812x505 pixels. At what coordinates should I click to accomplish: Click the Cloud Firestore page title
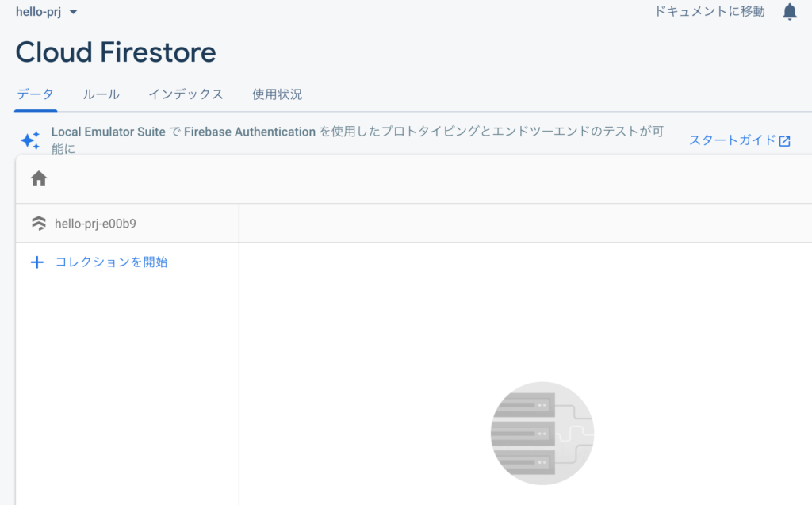(116, 52)
